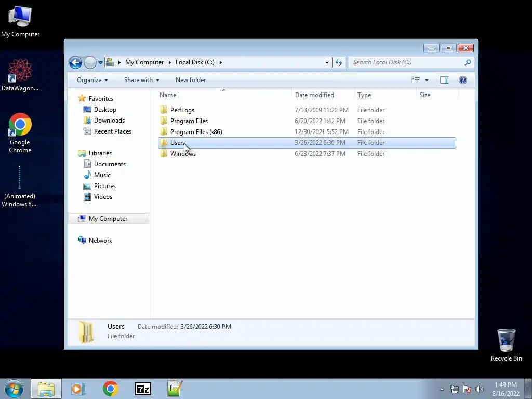532x399 pixels.
Task: Click the Local Disk (C:) breadcrumb
Action: tap(195, 62)
